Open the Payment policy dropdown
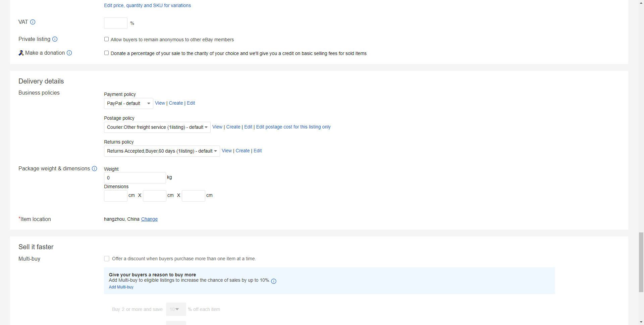Viewport: 644px width, 325px height. [128, 103]
